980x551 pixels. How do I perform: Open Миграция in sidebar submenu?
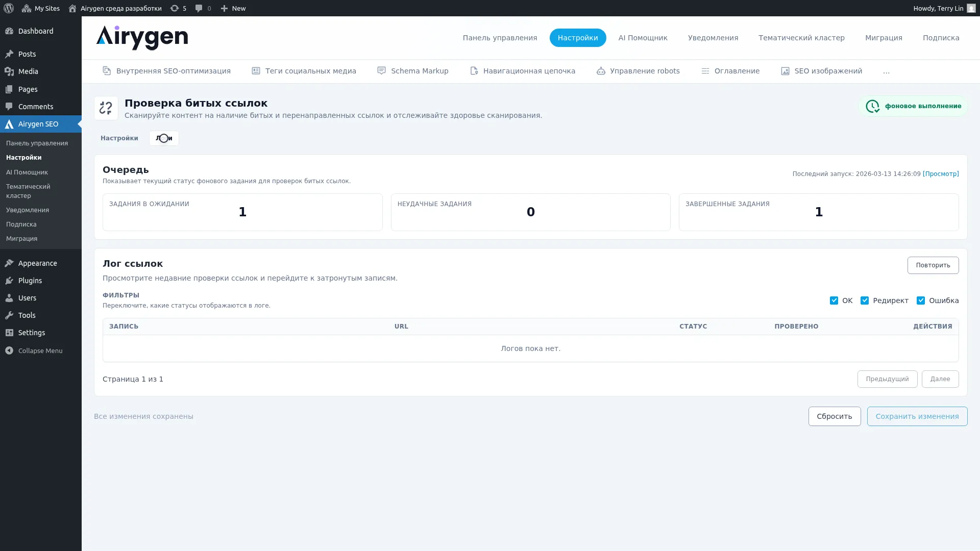tap(21, 239)
